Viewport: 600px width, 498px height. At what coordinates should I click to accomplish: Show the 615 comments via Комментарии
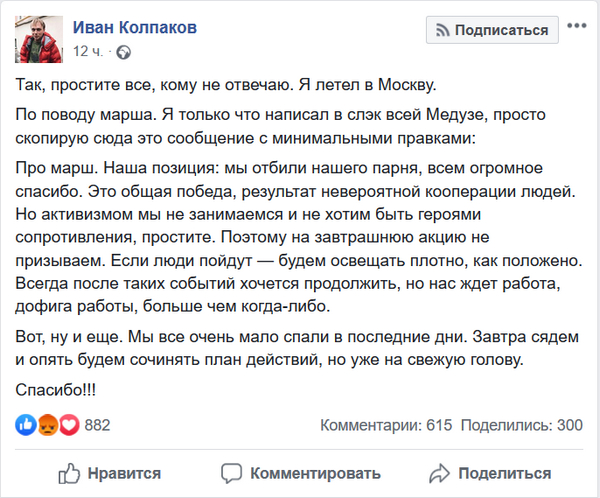coord(386,426)
